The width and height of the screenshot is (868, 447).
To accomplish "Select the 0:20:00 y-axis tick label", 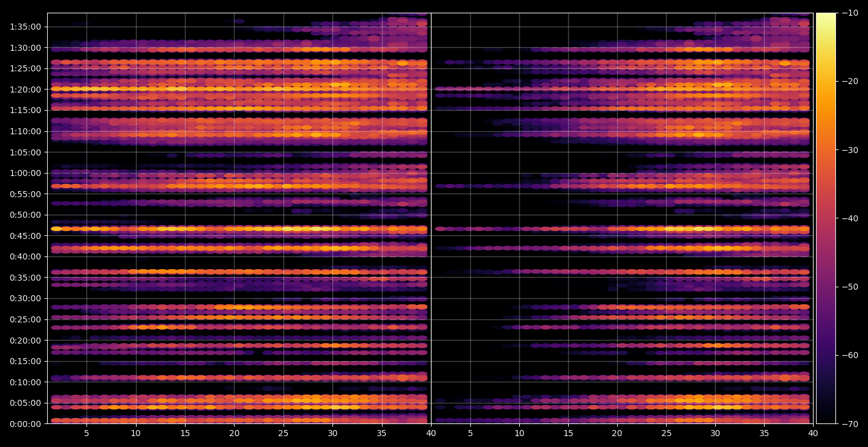I will [x=25, y=341].
